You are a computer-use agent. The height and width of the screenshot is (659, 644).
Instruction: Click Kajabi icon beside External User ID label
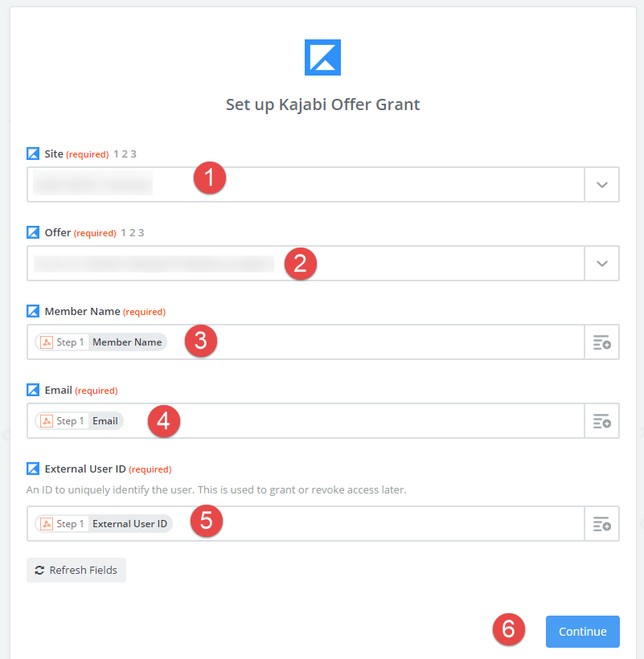click(x=33, y=469)
